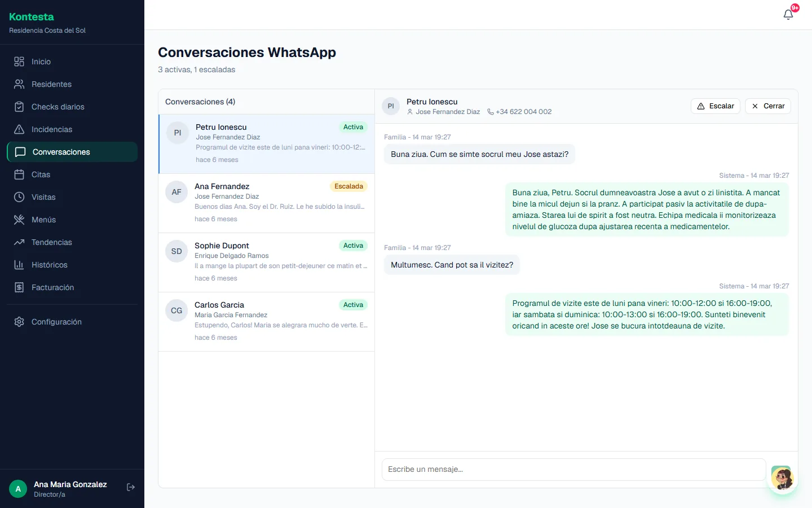Image resolution: width=812 pixels, height=508 pixels.
Task: Select the Carlos Garcia conversation
Action: pyautogui.click(x=266, y=322)
